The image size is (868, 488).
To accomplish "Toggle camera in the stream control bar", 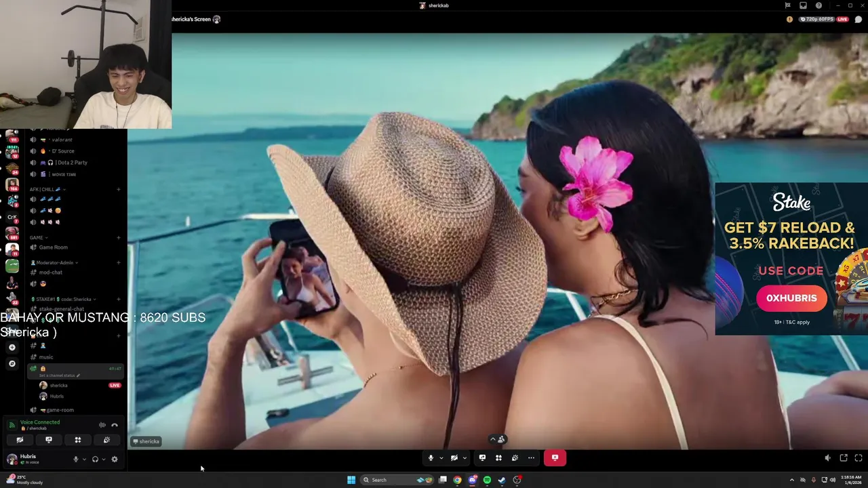I will 454,457.
